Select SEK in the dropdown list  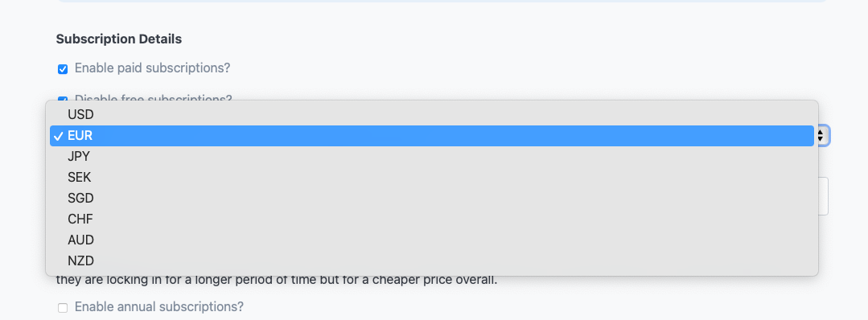[432, 178]
